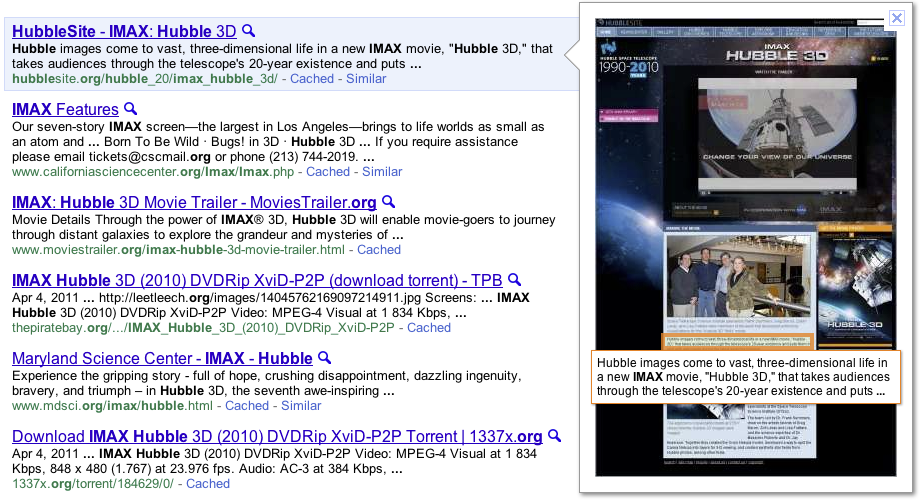Click the preview magnifier next to HubbleSite result
920x502 pixels.
tap(249, 30)
